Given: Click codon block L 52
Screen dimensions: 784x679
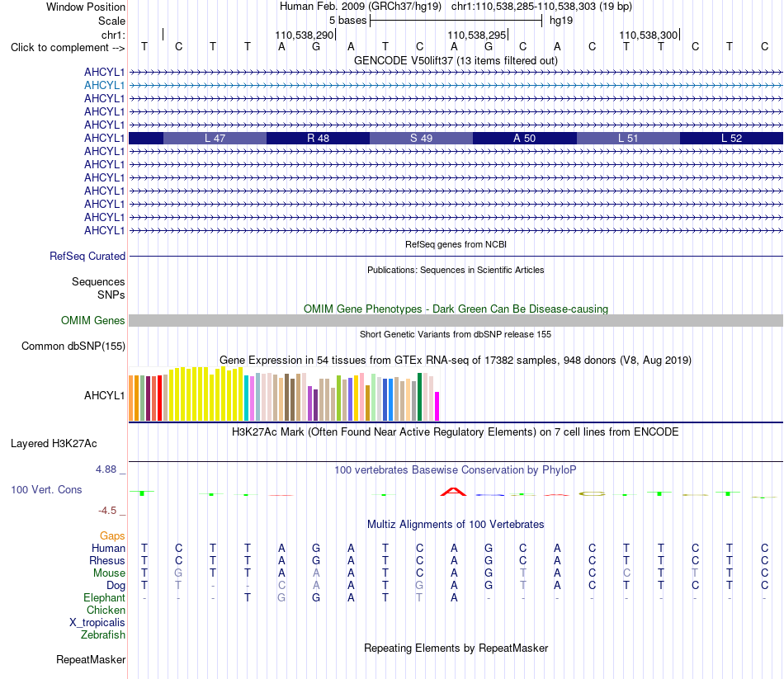Looking at the screenshot, I should click(x=731, y=138).
